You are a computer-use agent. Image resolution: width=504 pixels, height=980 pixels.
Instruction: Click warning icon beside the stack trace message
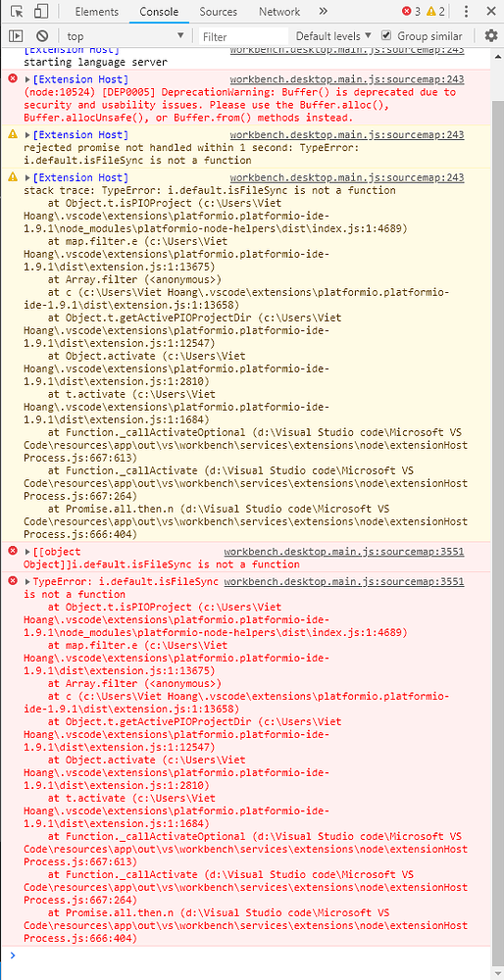pyautogui.click(x=13, y=177)
